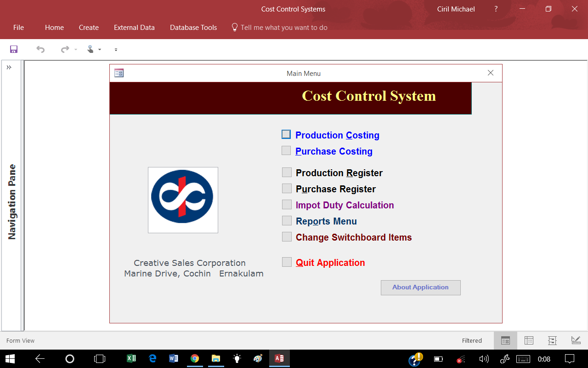Click the Production Register square button
The height and width of the screenshot is (368, 588).
point(287,172)
